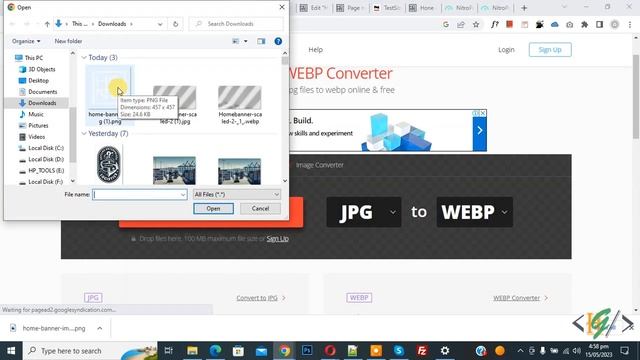Open Photoshop from the taskbar

click(x=307, y=351)
